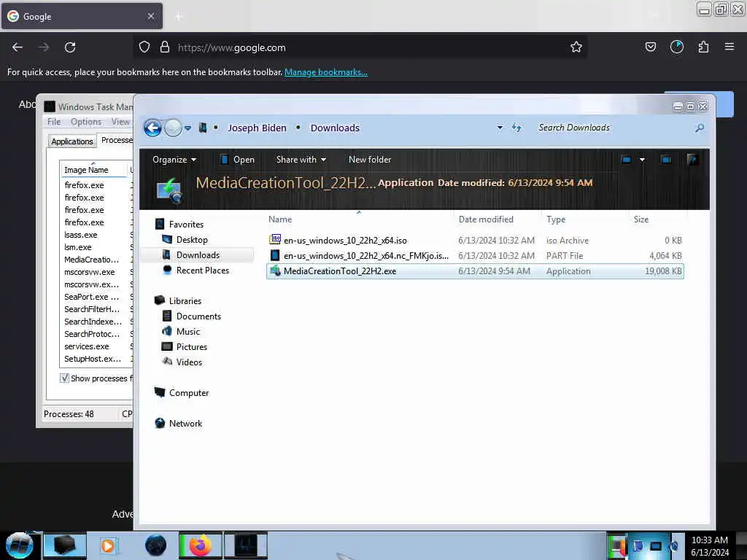Click the Explorer Forward arrow button

pyautogui.click(x=173, y=128)
